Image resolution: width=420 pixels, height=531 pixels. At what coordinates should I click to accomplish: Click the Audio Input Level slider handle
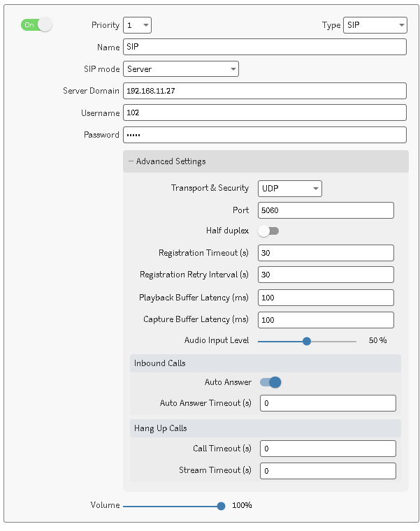[307, 341]
